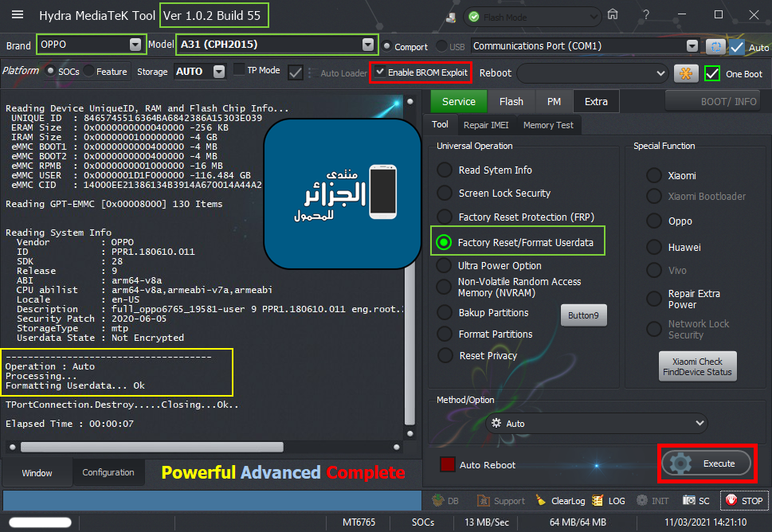Switch to the Flash tab
Viewport: 772px width, 532px height.
point(511,101)
